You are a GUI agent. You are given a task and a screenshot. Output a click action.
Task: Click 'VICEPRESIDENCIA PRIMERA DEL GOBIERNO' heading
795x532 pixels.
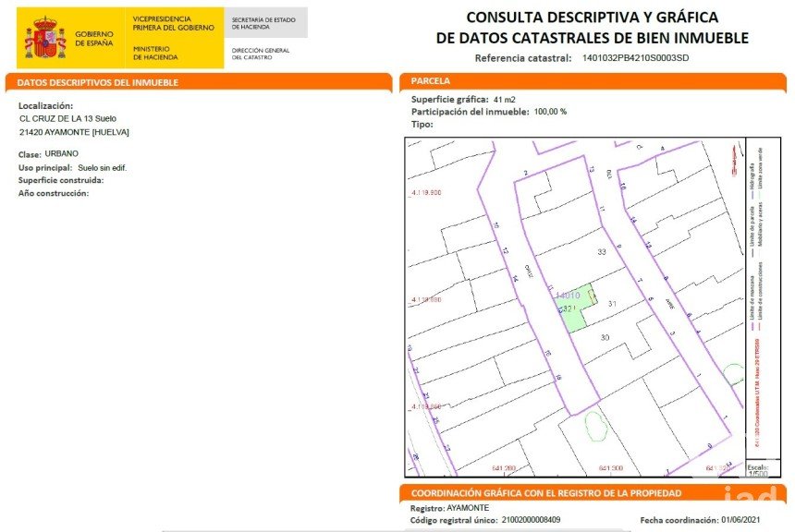tap(174, 23)
